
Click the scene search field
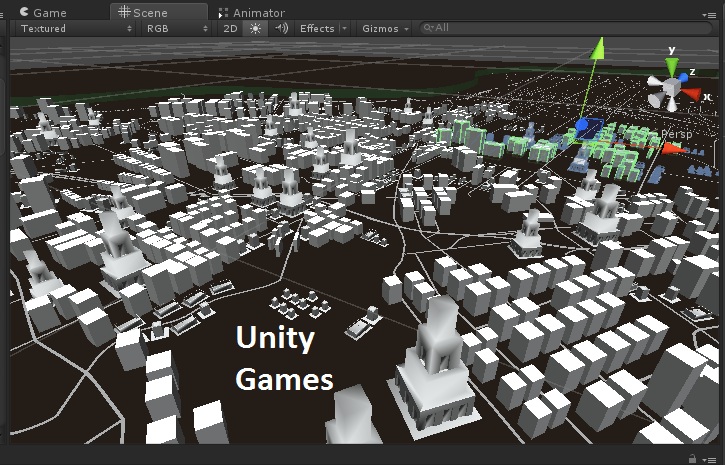[565, 28]
